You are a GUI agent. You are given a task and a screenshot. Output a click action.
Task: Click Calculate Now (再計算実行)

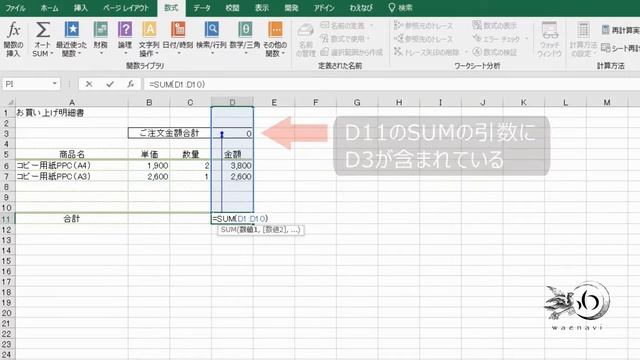pyautogui.click(x=620, y=30)
